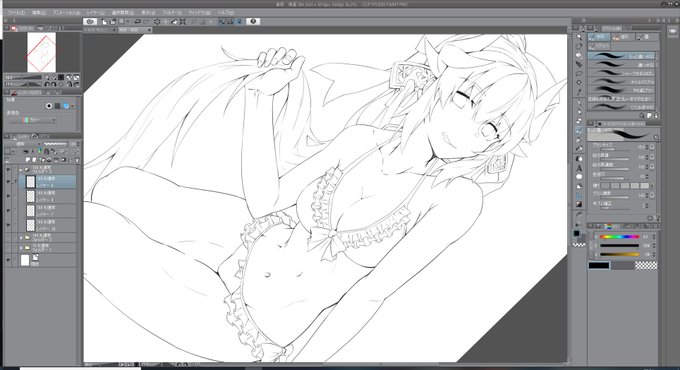Image resolution: width=680 pixels, height=370 pixels.
Task: Collapse the expanded layer folder
Action: [20, 170]
